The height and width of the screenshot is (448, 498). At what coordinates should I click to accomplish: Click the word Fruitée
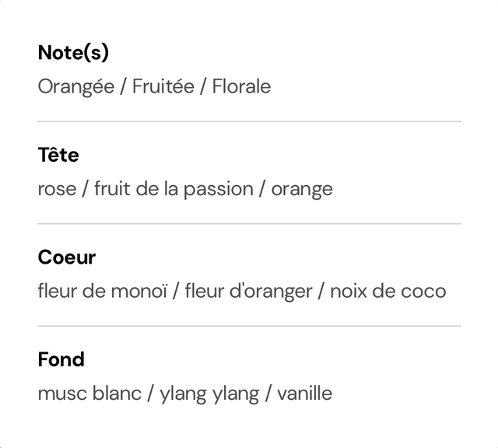click(163, 86)
